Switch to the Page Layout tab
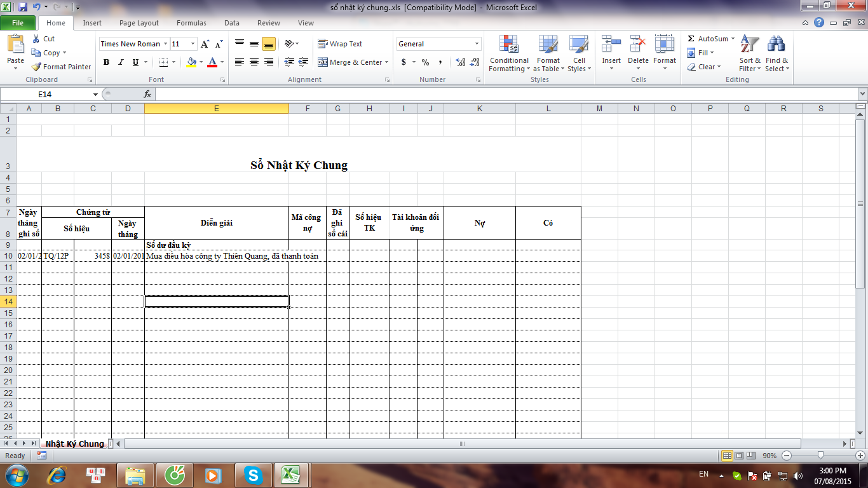This screenshot has height=488, width=868. coord(139,23)
